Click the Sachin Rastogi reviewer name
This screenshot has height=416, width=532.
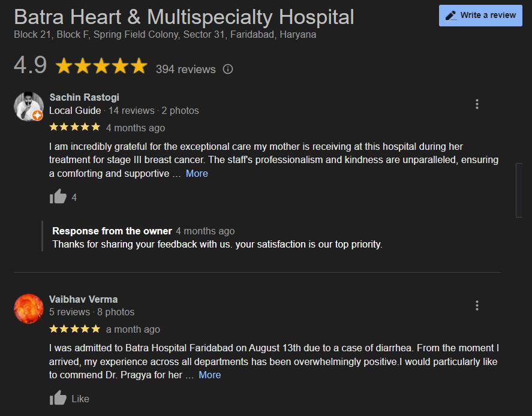pos(84,97)
